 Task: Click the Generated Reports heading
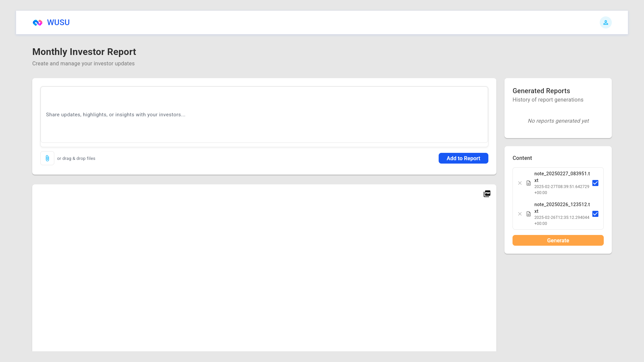coord(541,91)
